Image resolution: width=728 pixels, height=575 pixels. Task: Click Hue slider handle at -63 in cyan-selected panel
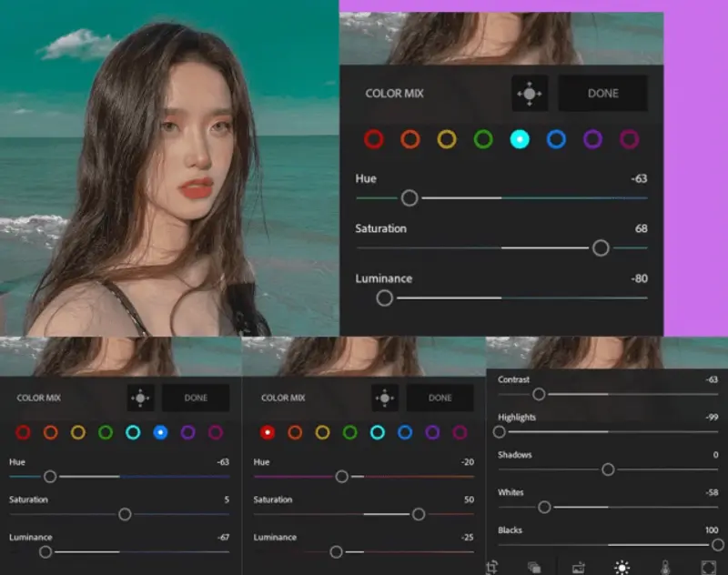pos(409,198)
